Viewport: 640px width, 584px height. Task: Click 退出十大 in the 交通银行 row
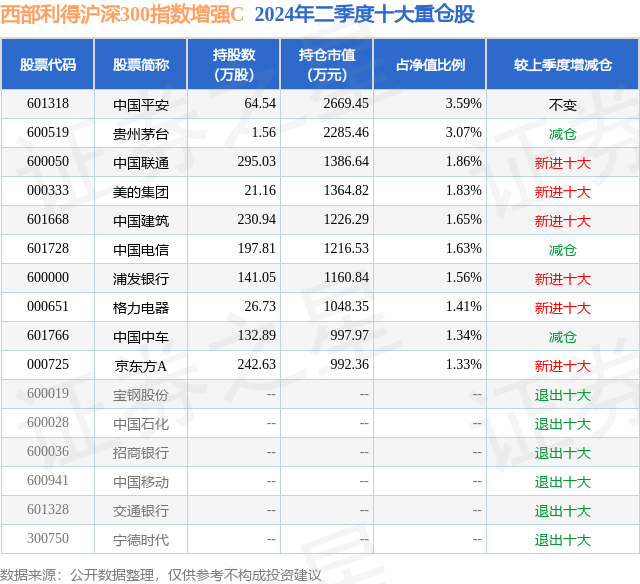click(x=563, y=511)
